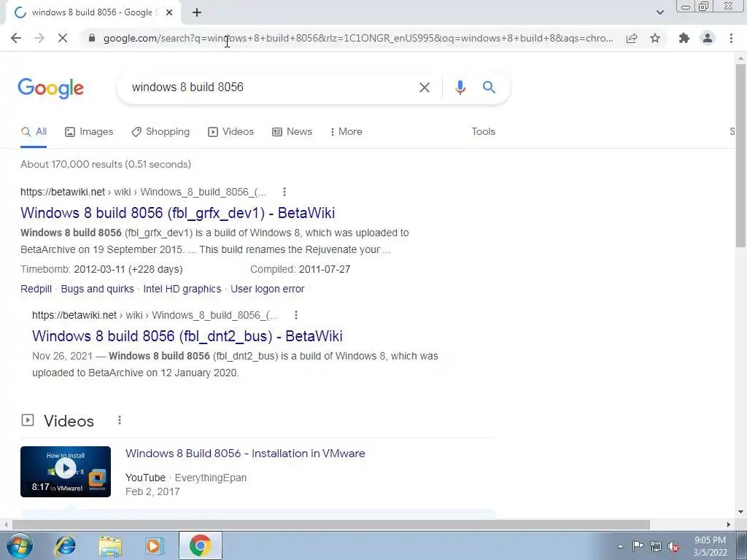
Task: Open options for fbl_grfx_dev1 result
Action: (285, 192)
